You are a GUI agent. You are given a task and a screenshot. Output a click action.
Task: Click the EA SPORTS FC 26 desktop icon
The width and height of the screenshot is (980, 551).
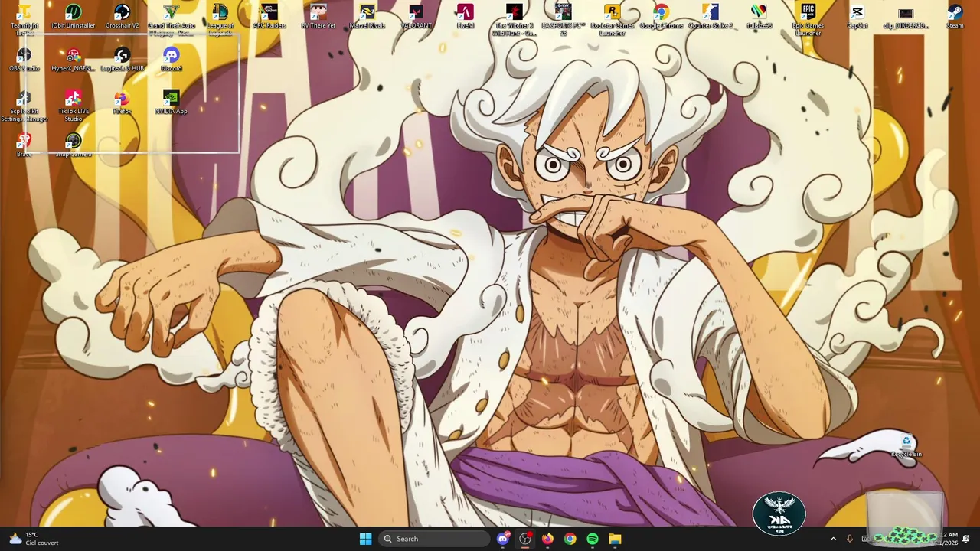(x=563, y=19)
